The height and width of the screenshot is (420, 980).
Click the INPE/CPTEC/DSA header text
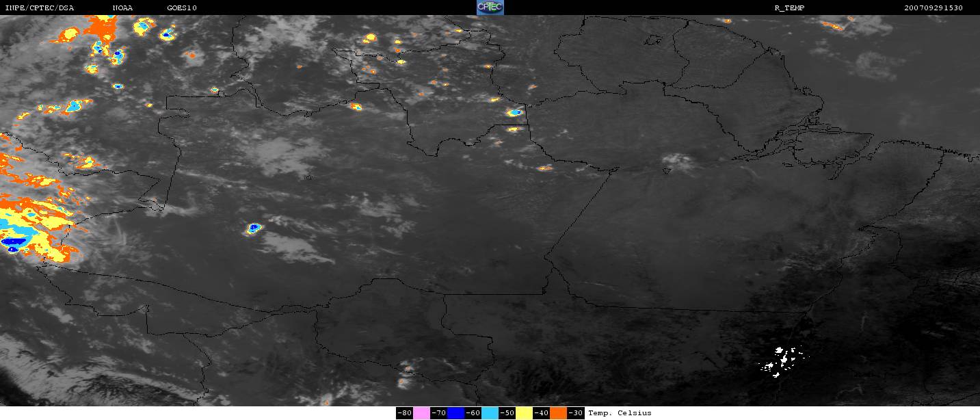(x=39, y=8)
